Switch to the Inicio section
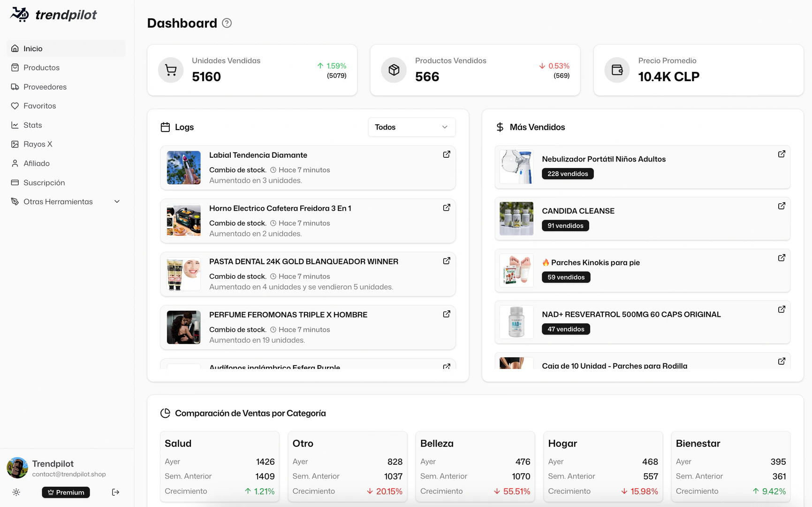 [33, 48]
